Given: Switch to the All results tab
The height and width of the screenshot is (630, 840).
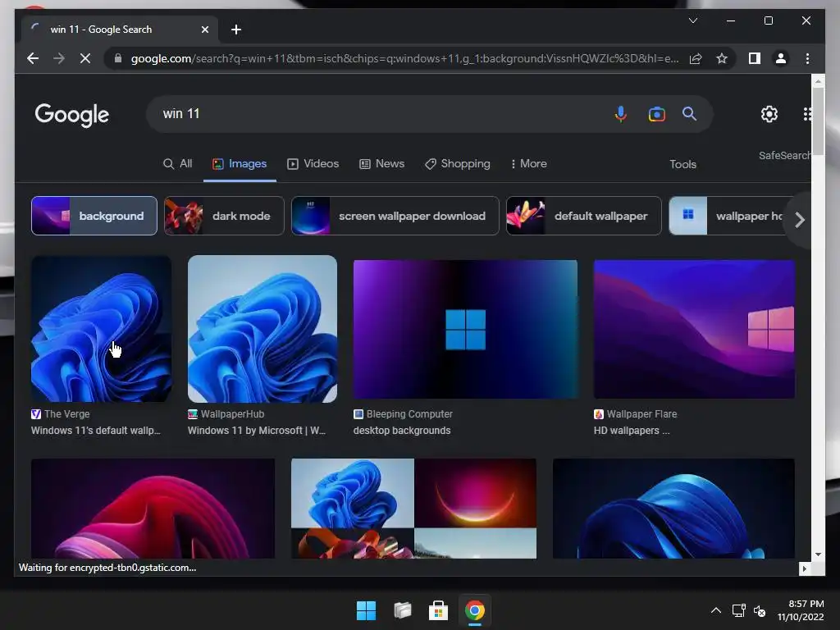Looking at the screenshot, I should tap(177, 164).
